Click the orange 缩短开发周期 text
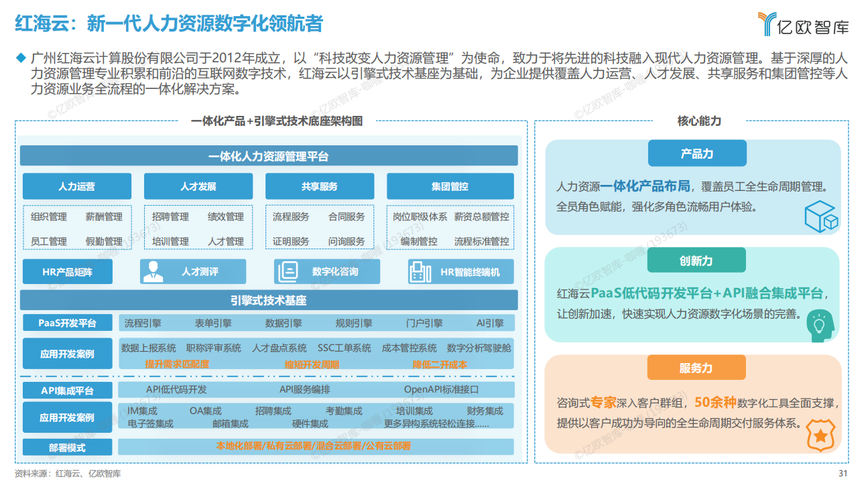The width and height of the screenshot is (868, 483). pyautogui.click(x=312, y=364)
